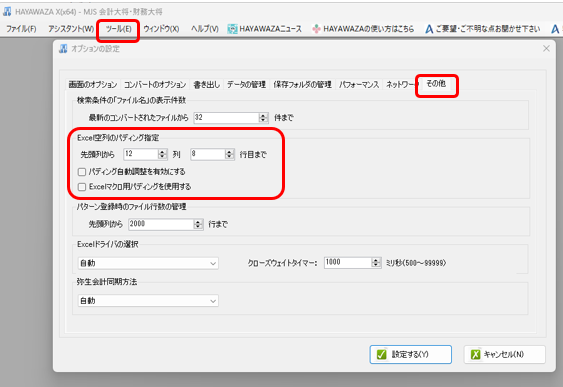Select the その他 tab
The image size is (563, 387).
pyautogui.click(x=436, y=84)
